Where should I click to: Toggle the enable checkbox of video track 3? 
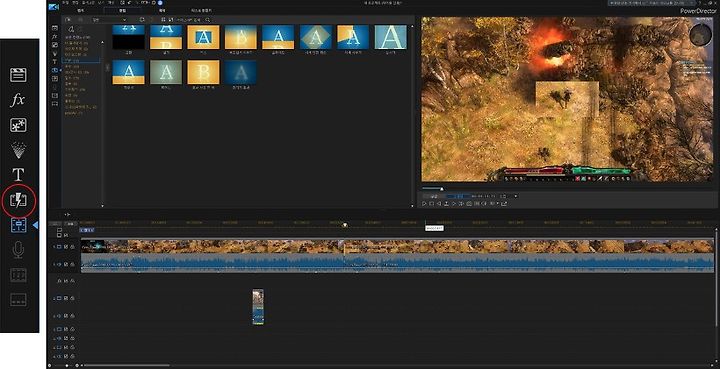66,329
